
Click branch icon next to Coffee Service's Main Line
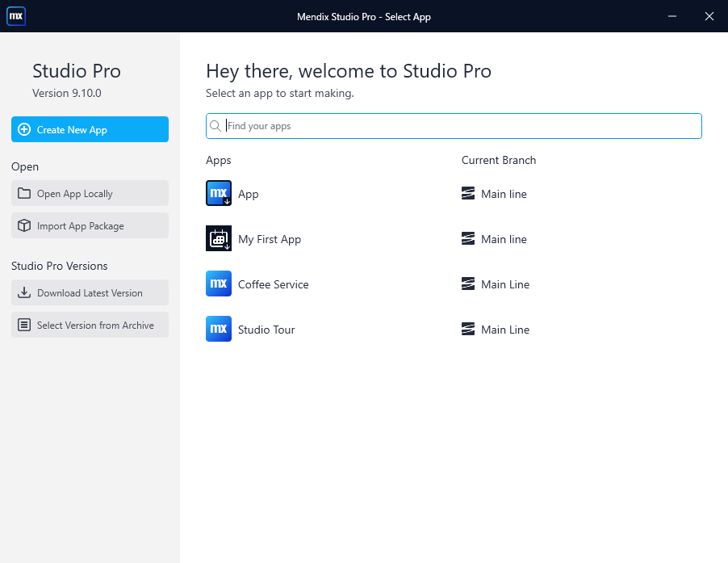click(x=468, y=284)
